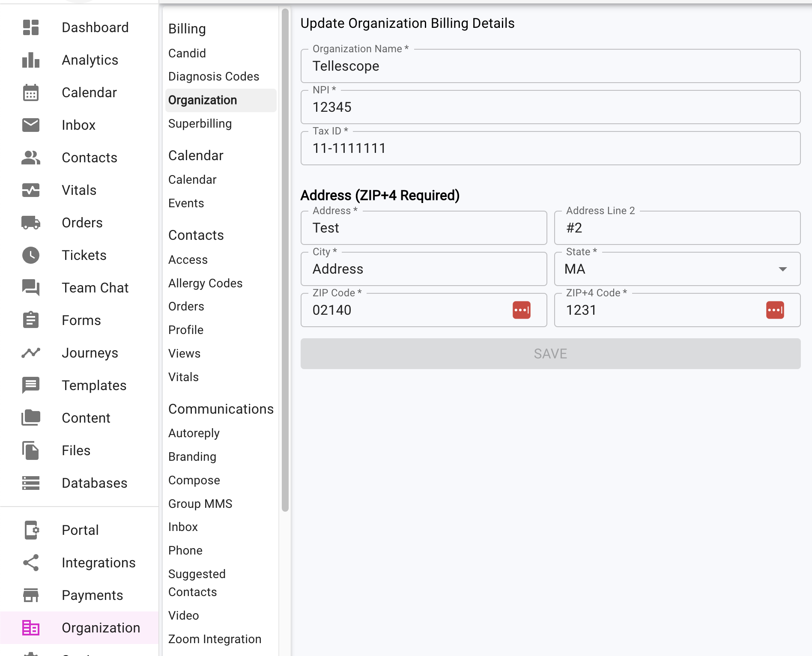Screen dimensions: 812x656
Task: Open Events settings
Action: (x=186, y=203)
